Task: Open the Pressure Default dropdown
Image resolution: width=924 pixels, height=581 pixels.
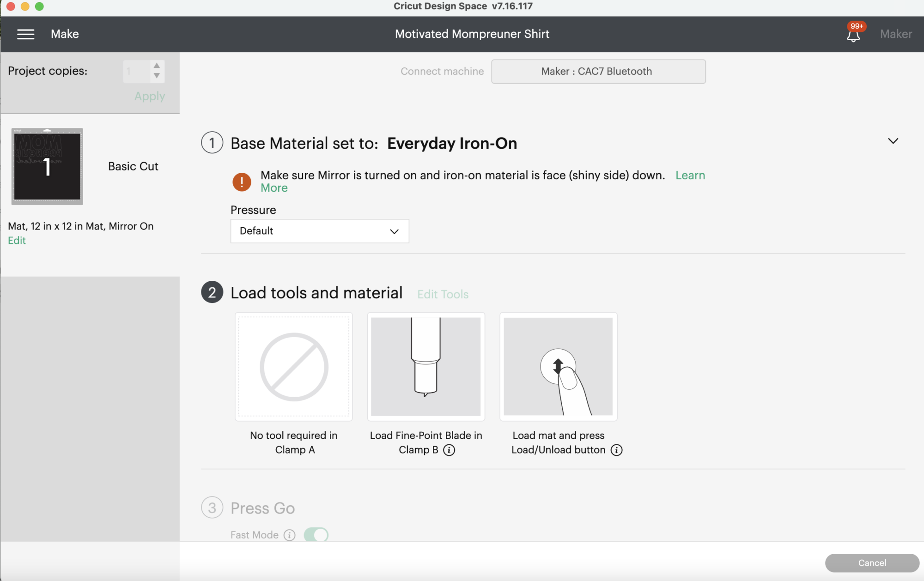Action: [319, 230]
